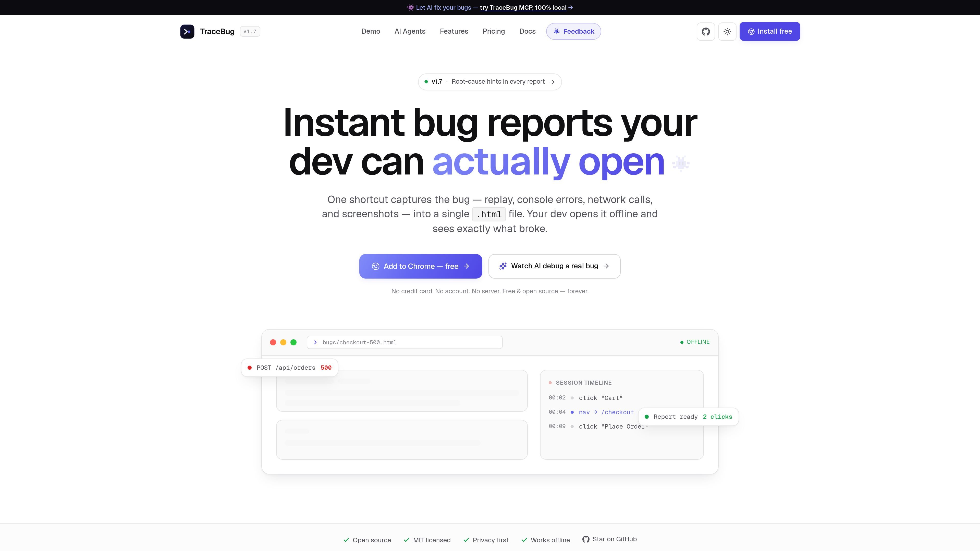
Task: Click the Works offline checkmark item
Action: [x=546, y=540]
